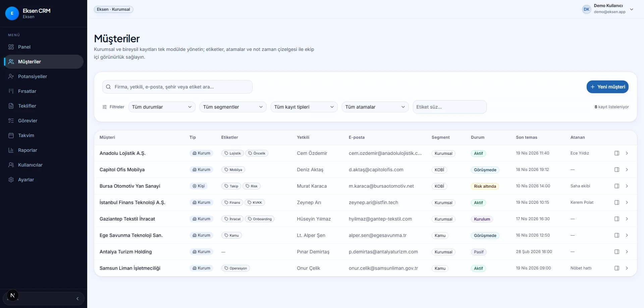Open the Demo Kullanıcı account menu
Viewport: 644px width, 308px height.
click(608, 9)
